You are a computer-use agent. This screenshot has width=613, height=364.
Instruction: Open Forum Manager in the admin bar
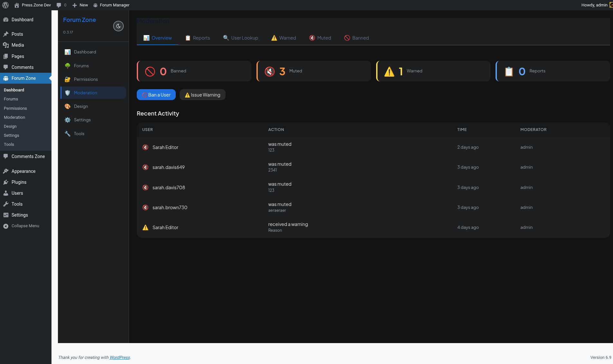point(111,5)
